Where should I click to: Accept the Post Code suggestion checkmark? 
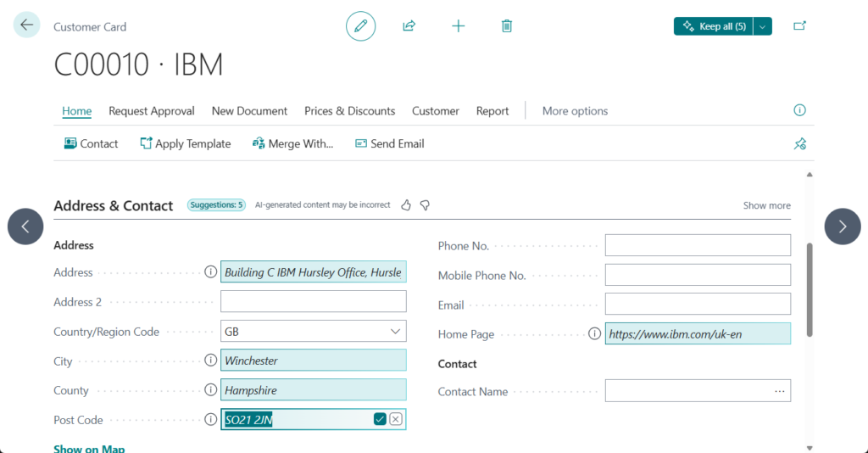tap(380, 420)
